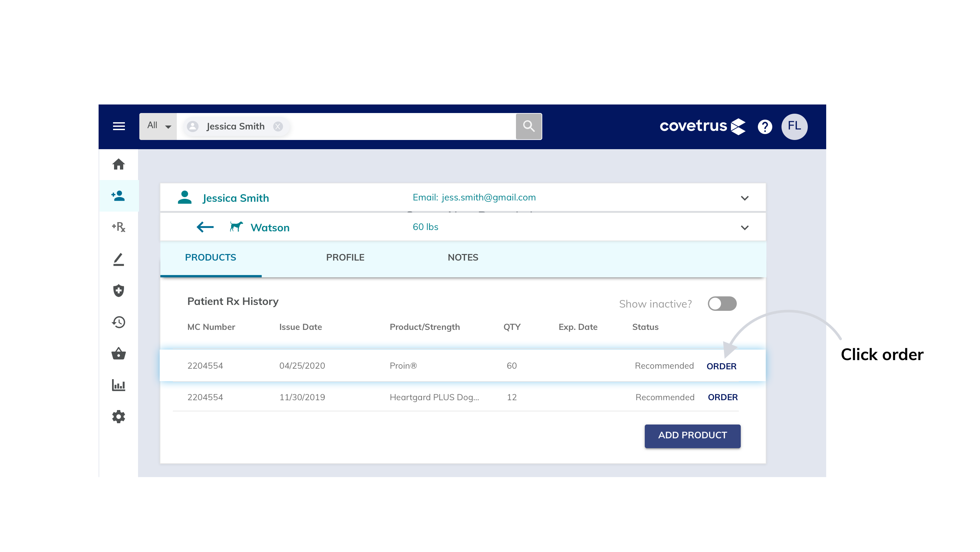Expand Jessica Smith client details

click(x=744, y=198)
